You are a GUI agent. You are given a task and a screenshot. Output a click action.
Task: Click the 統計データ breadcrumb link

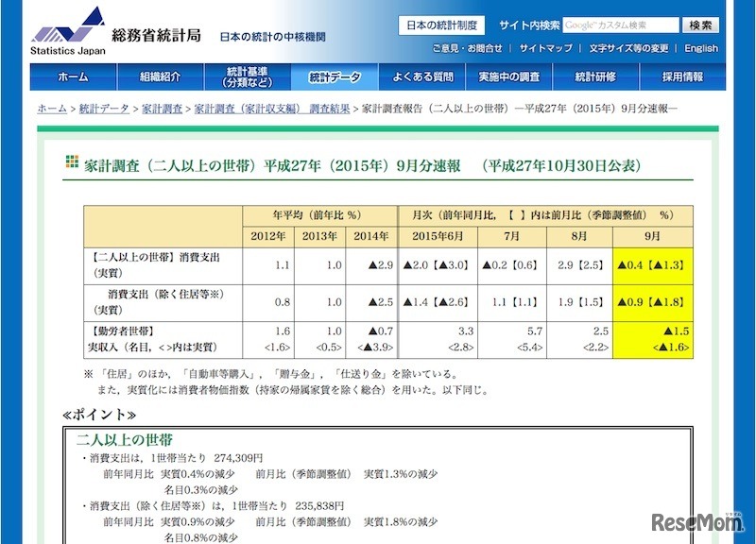(104, 109)
